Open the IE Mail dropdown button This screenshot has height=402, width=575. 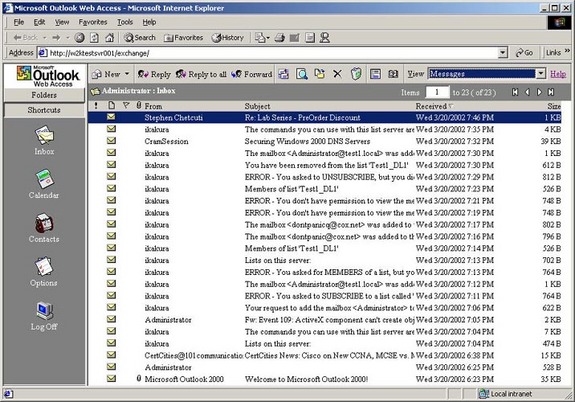[262, 37]
